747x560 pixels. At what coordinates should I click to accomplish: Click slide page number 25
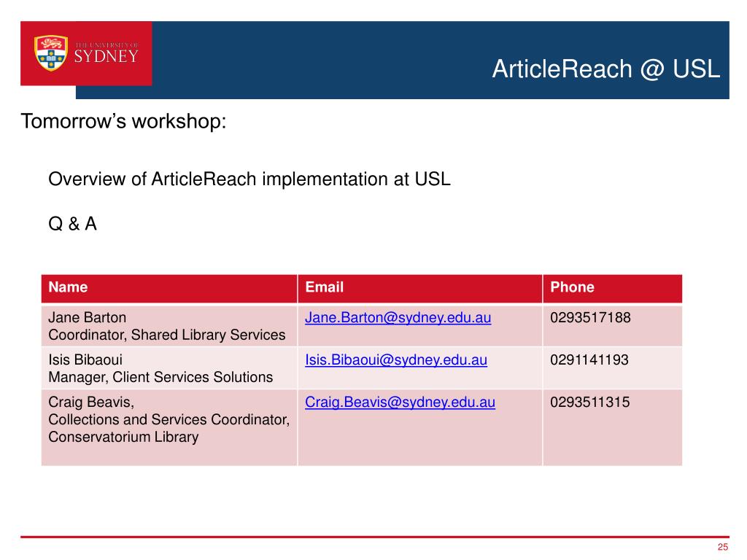723,547
